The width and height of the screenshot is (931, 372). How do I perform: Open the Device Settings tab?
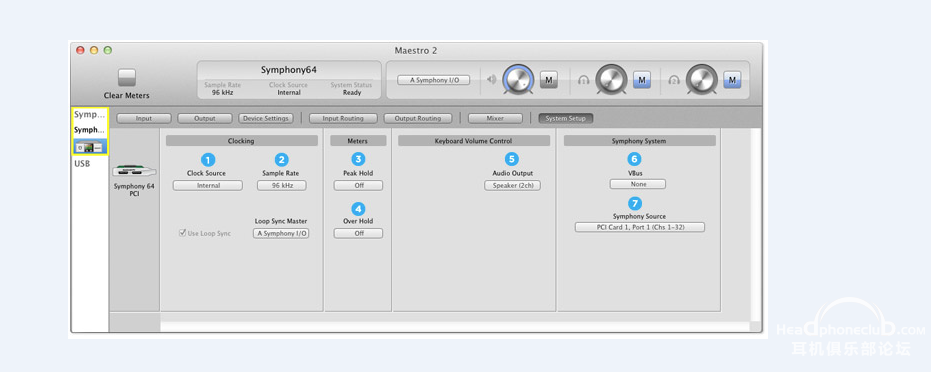pyautogui.click(x=266, y=118)
